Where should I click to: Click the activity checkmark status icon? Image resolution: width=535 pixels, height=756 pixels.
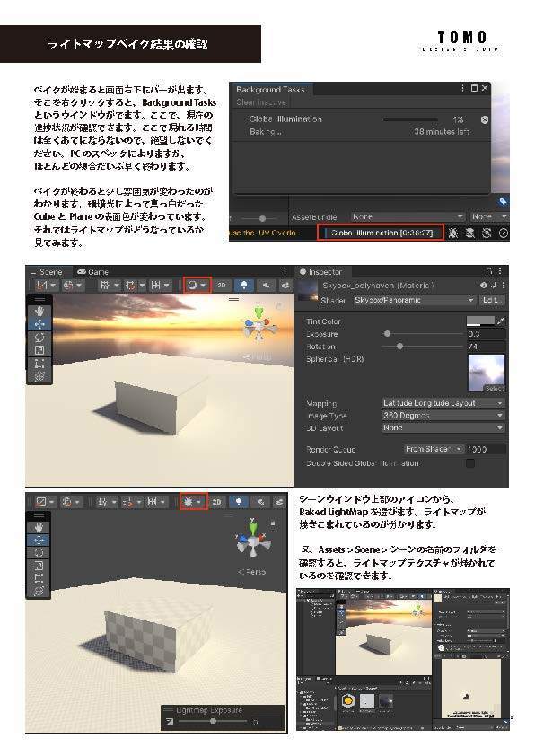point(504,233)
